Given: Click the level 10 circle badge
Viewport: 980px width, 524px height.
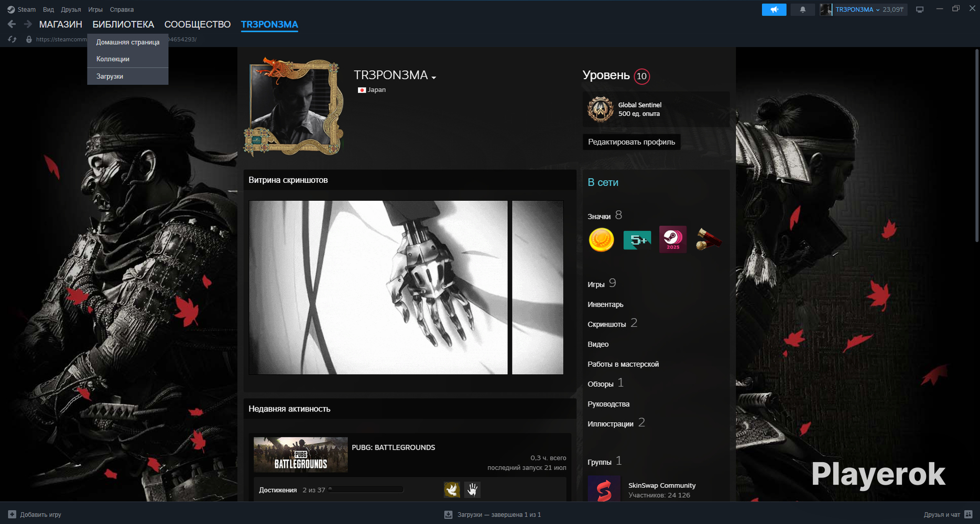Looking at the screenshot, I should point(641,77).
